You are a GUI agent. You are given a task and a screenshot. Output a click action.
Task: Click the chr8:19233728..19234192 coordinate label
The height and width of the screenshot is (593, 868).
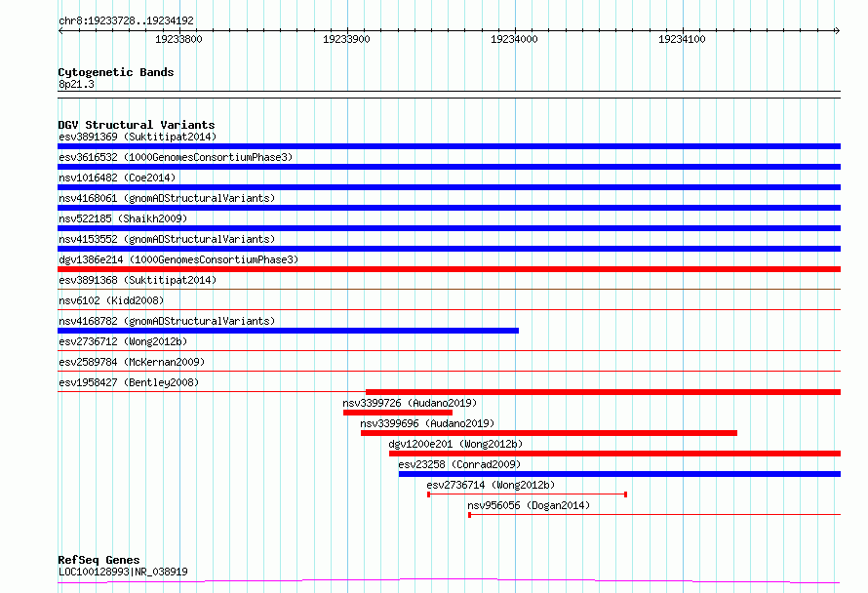pyautogui.click(x=126, y=20)
